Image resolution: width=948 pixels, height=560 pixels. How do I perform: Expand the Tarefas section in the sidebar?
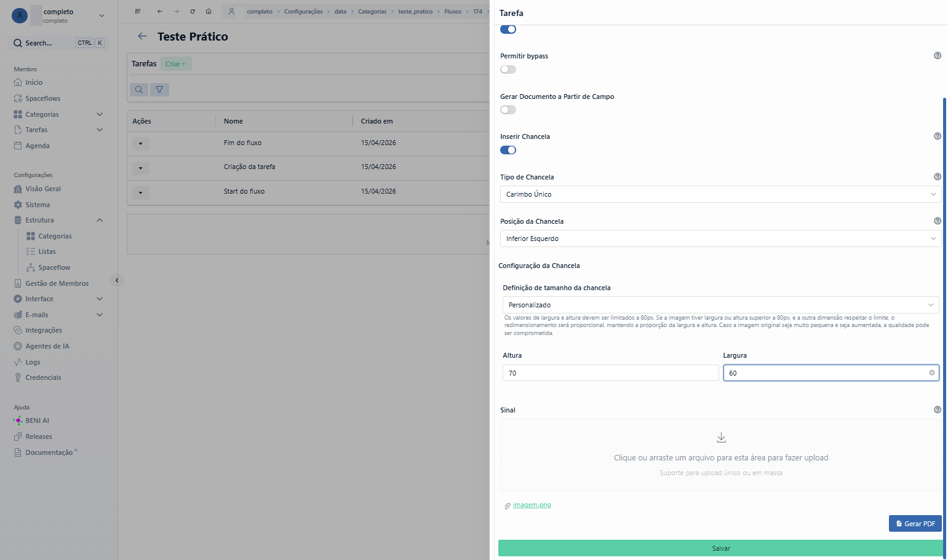pyautogui.click(x=100, y=130)
